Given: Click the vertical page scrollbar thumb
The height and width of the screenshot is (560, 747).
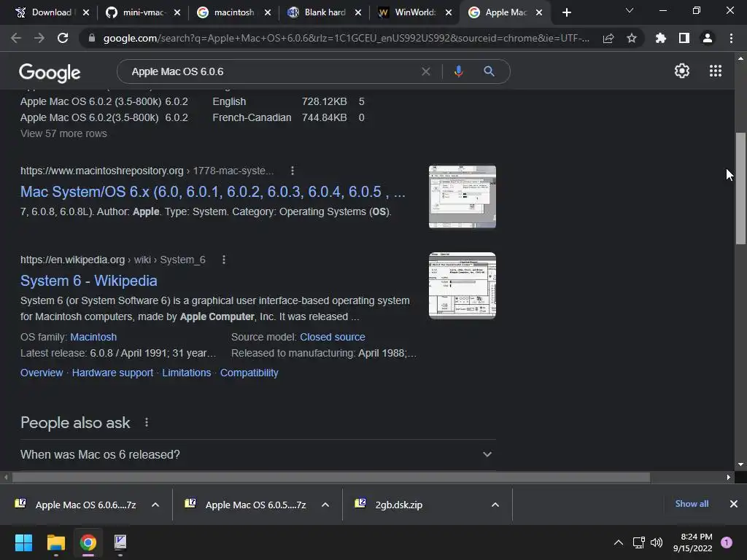Looking at the screenshot, I should (x=740, y=189).
